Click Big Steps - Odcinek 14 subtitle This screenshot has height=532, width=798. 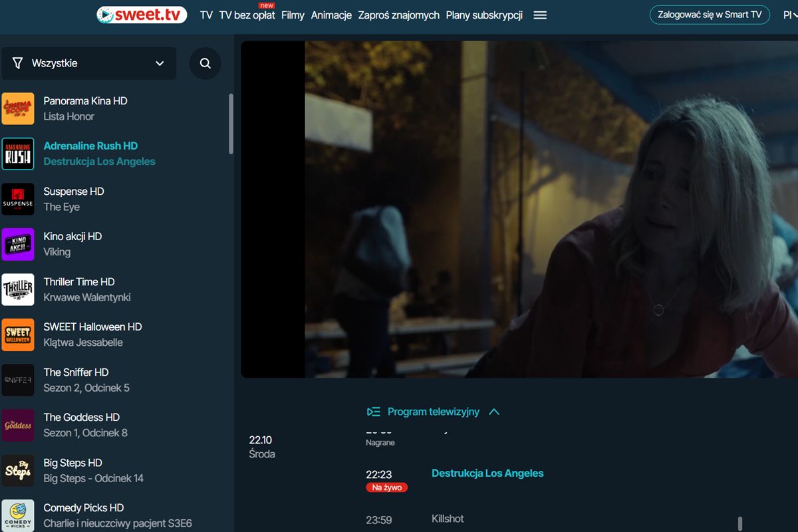93,478
